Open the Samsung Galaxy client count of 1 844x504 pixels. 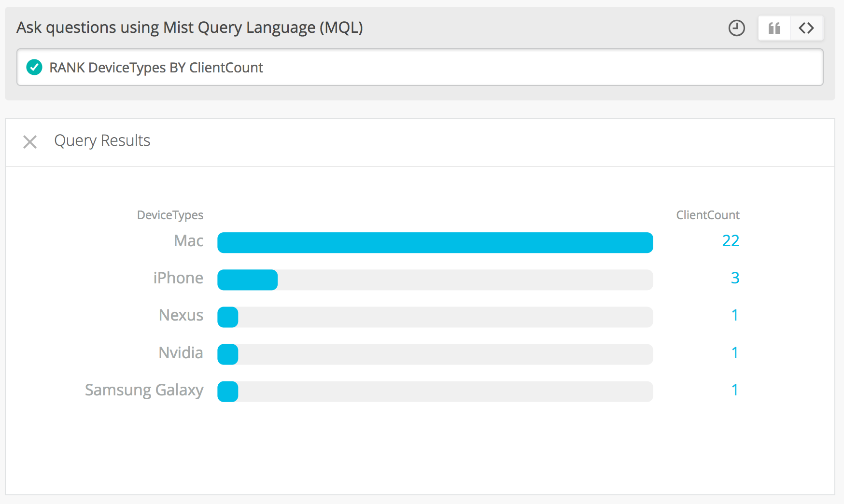pos(735,390)
